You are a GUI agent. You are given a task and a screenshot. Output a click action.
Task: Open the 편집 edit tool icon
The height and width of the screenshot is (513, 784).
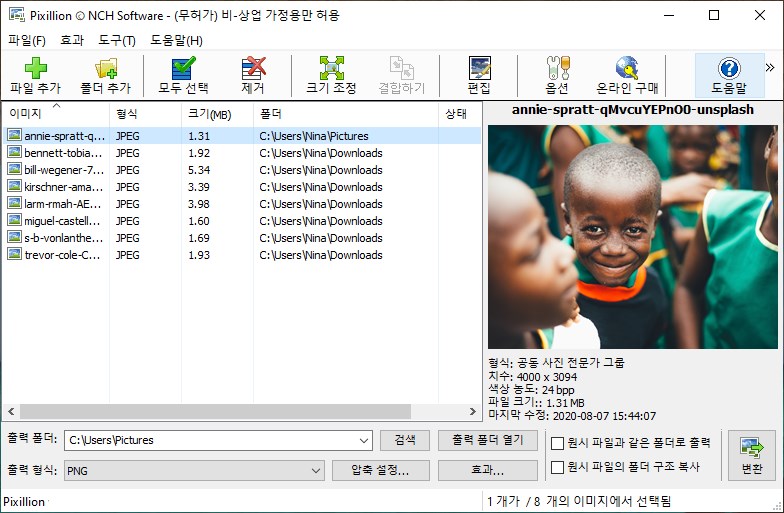coord(480,68)
